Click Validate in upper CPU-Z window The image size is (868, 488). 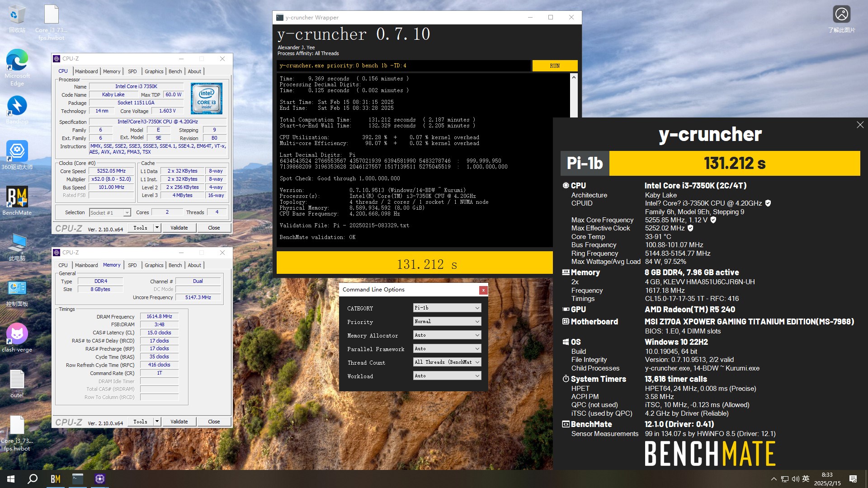(179, 228)
